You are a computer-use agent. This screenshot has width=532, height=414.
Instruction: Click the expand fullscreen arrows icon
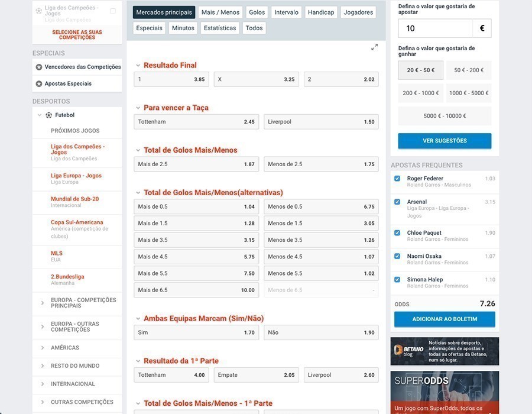tap(374, 47)
